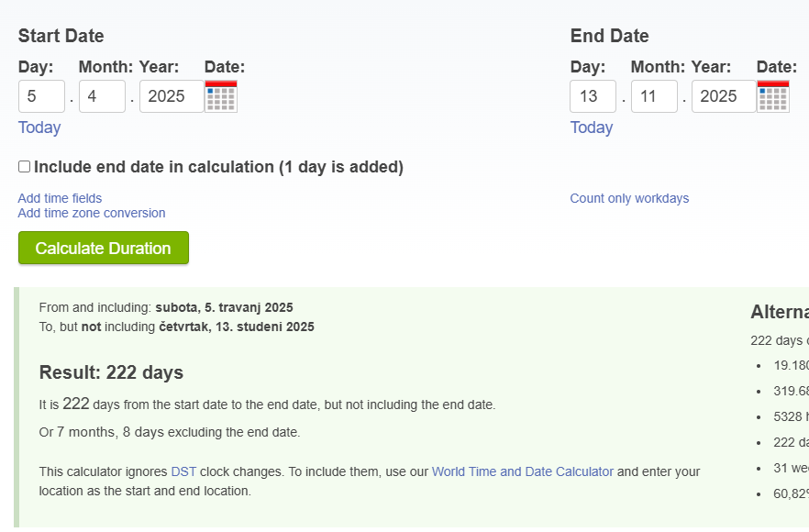
Task: Click the End Date 'Year:' label
Action: click(711, 67)
